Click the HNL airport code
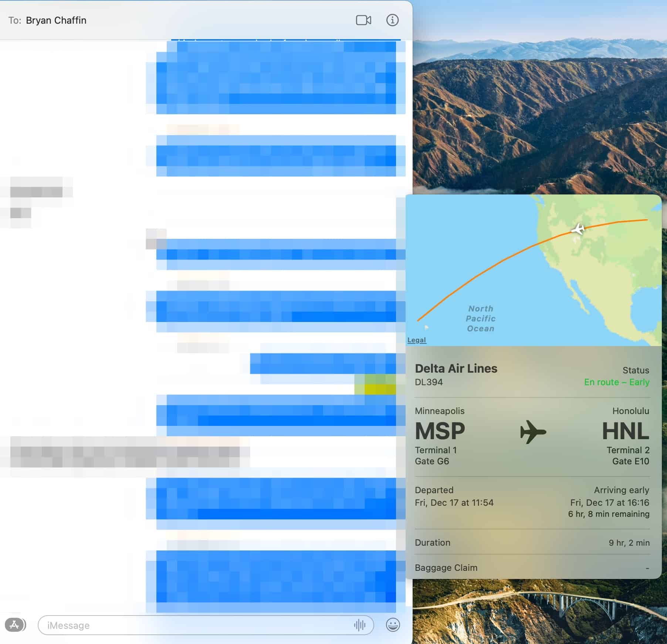The image size is (667, 644). [x=626, y=431]
